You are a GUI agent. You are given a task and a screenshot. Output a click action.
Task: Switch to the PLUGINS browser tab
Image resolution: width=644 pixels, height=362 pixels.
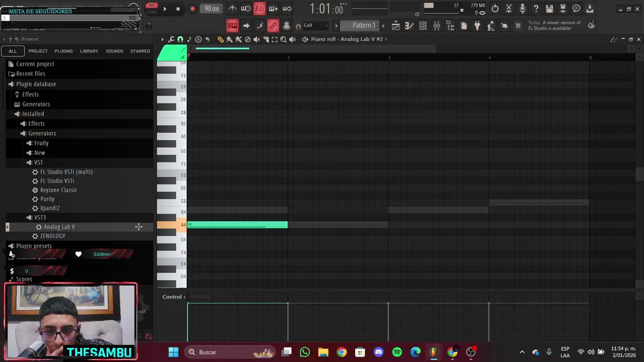[x=63, y=51]
